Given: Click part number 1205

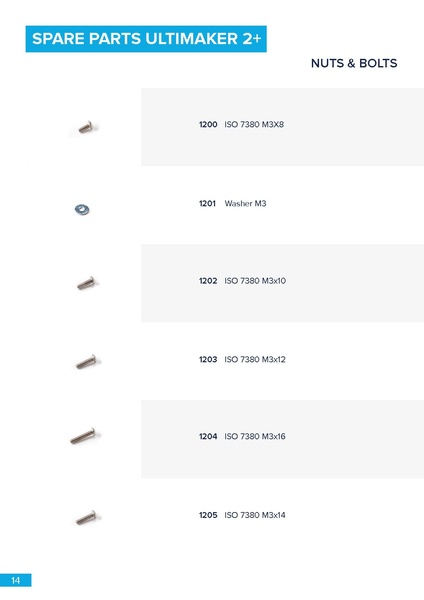Looking at the screenshot, I should 208,515.
